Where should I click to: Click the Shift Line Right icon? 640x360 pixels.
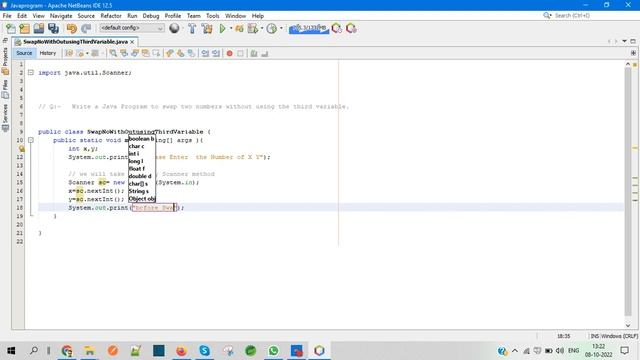point(216,53)
